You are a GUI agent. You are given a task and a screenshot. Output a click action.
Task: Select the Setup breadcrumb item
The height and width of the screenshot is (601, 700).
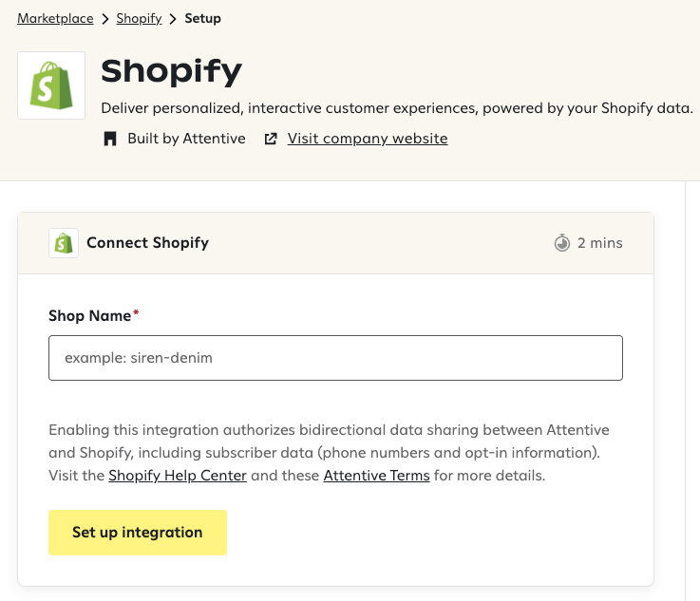point(203,18)
